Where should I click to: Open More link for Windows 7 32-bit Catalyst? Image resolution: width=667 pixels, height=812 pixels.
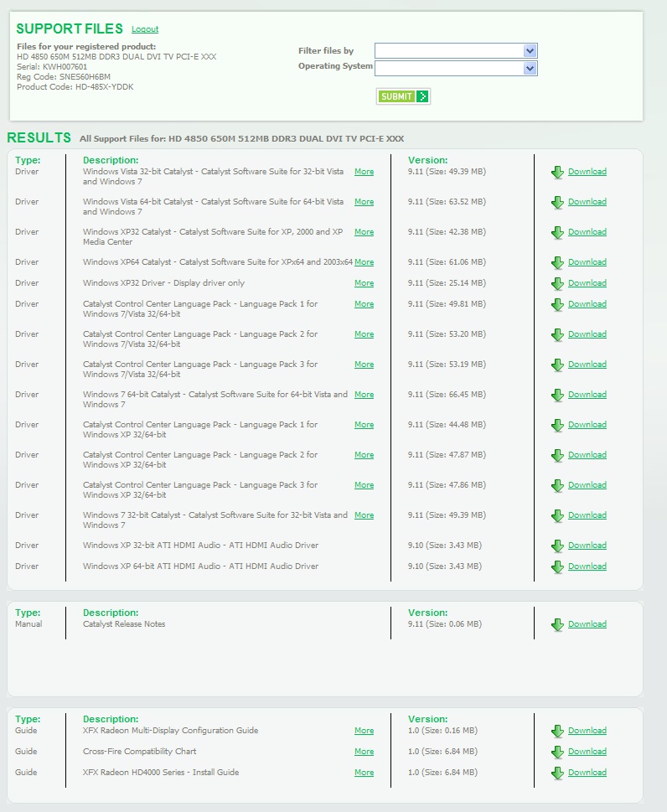click(x=364, y=515)
